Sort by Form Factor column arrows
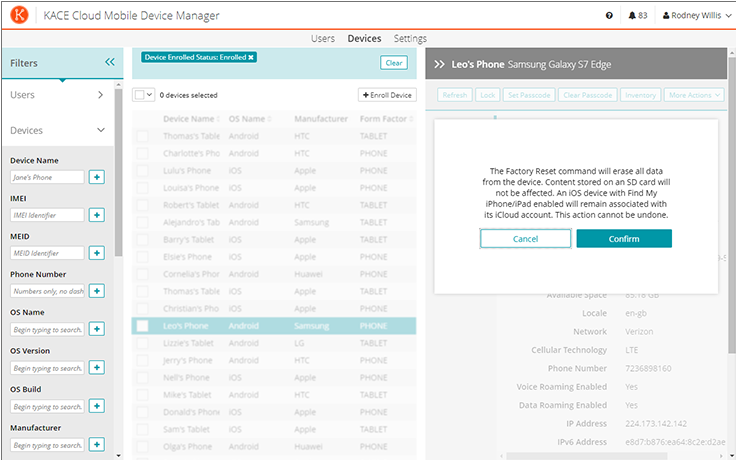736x460 pixels. (x=411, y=119)
